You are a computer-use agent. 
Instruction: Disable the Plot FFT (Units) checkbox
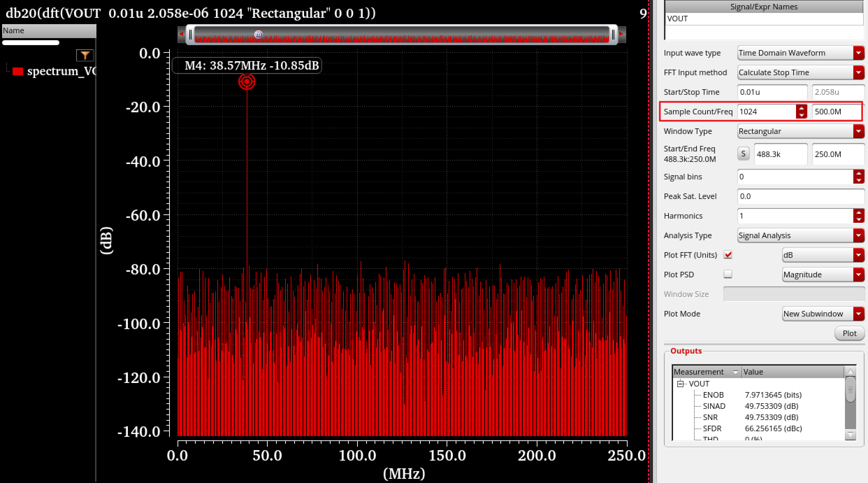(x=728, y=255)
